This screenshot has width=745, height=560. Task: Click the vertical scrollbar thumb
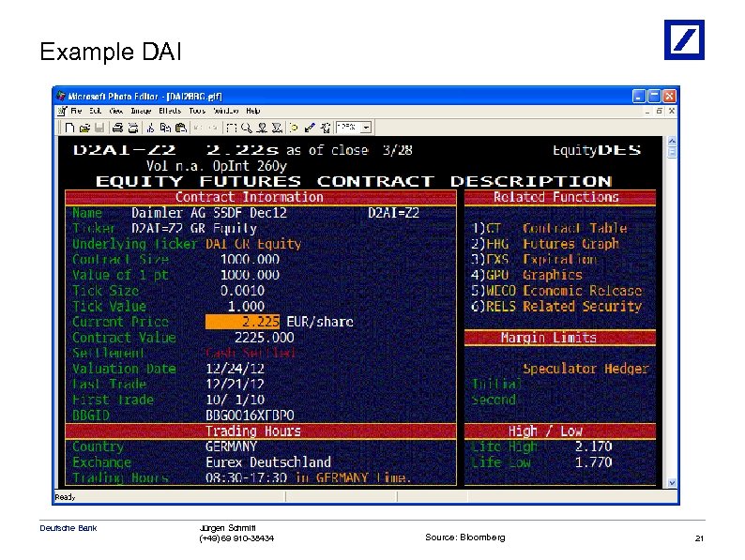672,153
